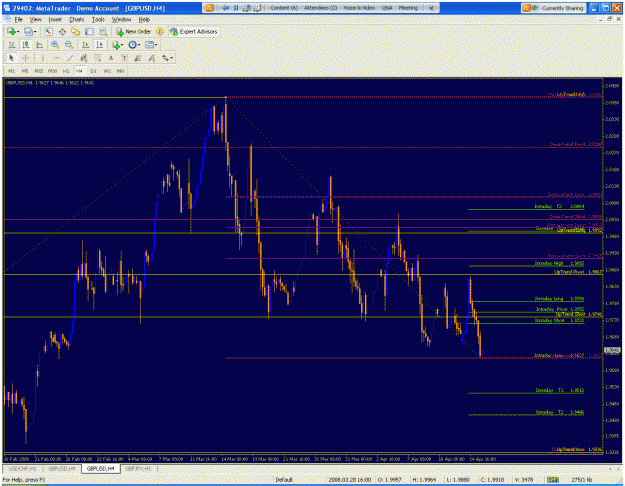Expand the Profiles dropdown arrow
Screen dimensions: 625x486
[35, 31]
